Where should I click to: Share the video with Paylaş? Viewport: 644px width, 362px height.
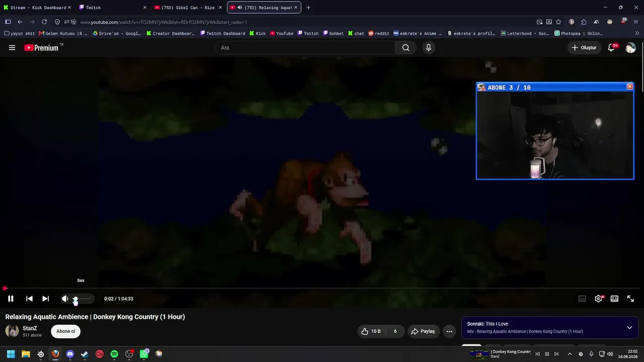tap(423, 331)
